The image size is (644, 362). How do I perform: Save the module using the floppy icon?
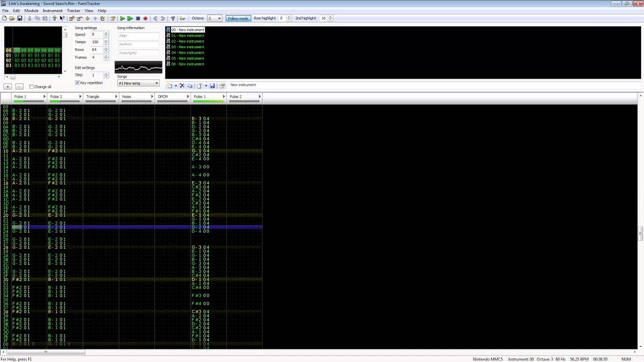point(20,18)
